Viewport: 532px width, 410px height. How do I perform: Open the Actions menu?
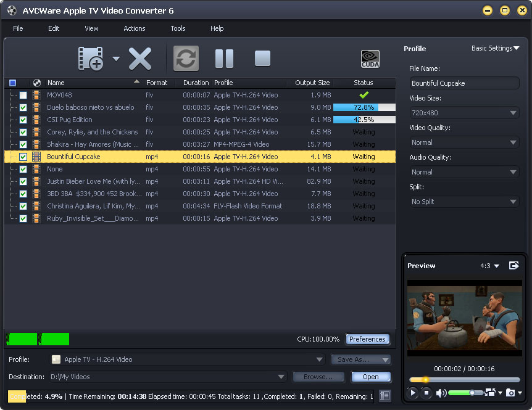[x=135, y=28]
